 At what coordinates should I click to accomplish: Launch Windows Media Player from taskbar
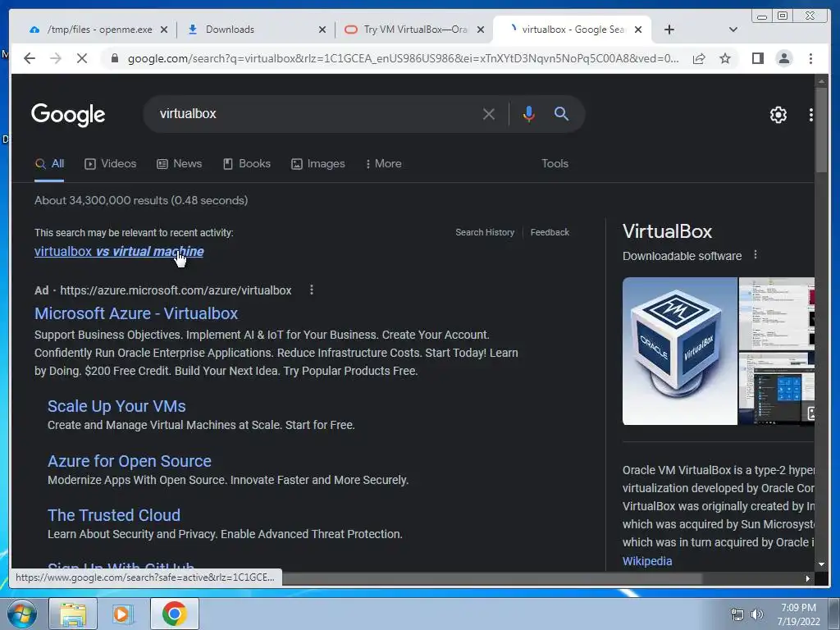pyautogui.click(x=123, y=614)
